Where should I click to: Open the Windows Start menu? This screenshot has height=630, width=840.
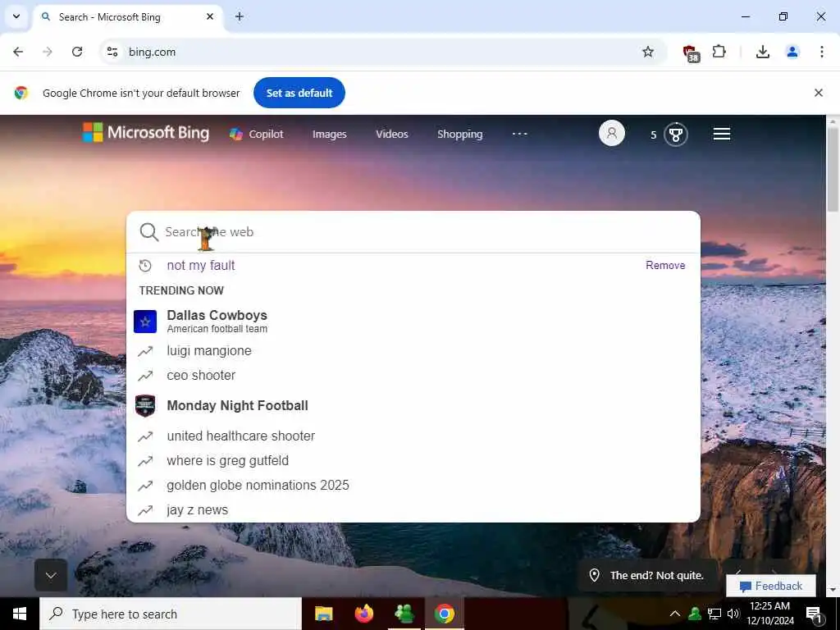point(20,614)
